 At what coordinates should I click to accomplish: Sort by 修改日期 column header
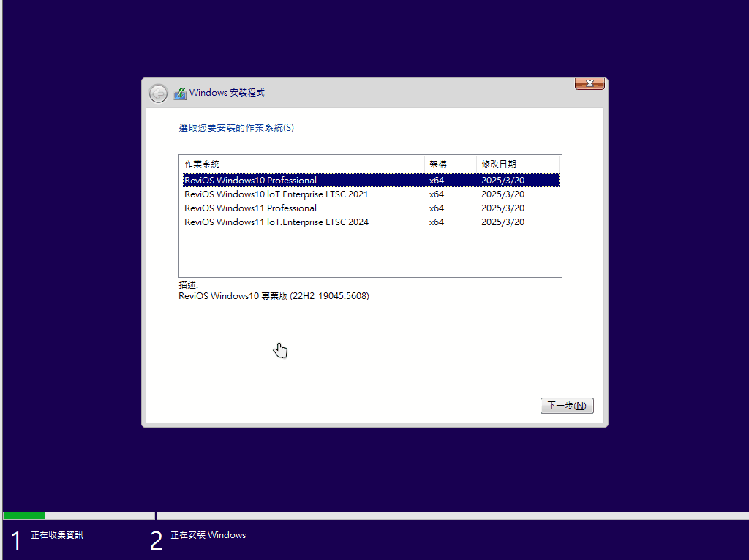[518, 164]
